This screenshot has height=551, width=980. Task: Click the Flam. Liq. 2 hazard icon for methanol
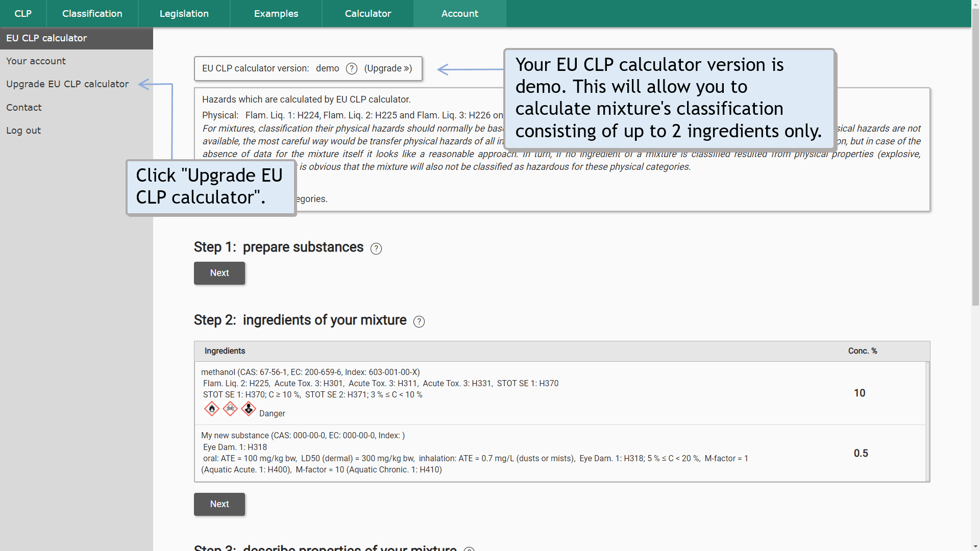[211, 408]
